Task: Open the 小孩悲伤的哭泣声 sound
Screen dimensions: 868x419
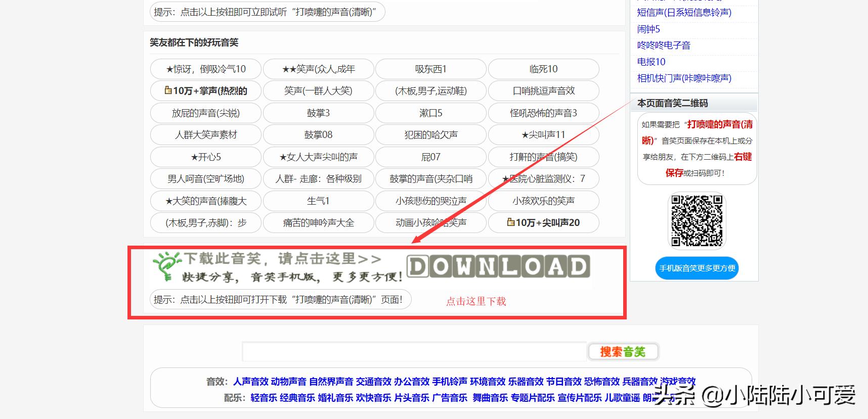Action: click(x=431, y=201)
